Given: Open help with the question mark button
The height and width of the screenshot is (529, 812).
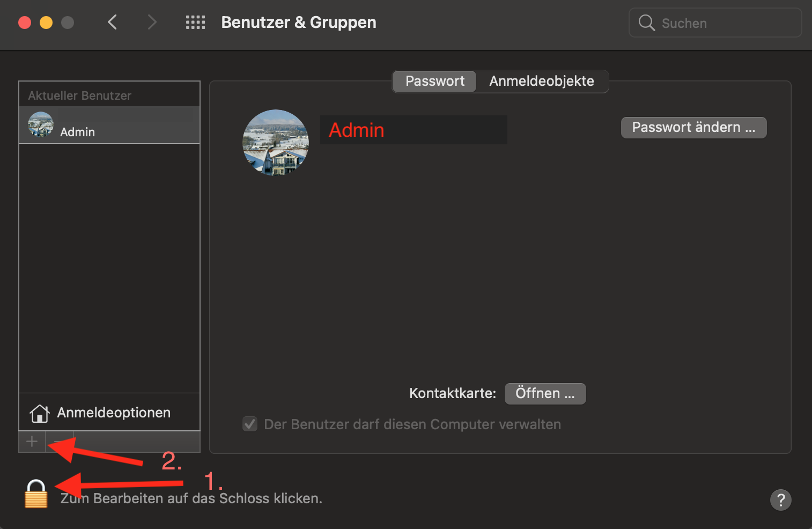Looking at the screenshot, I should point(780,500).
